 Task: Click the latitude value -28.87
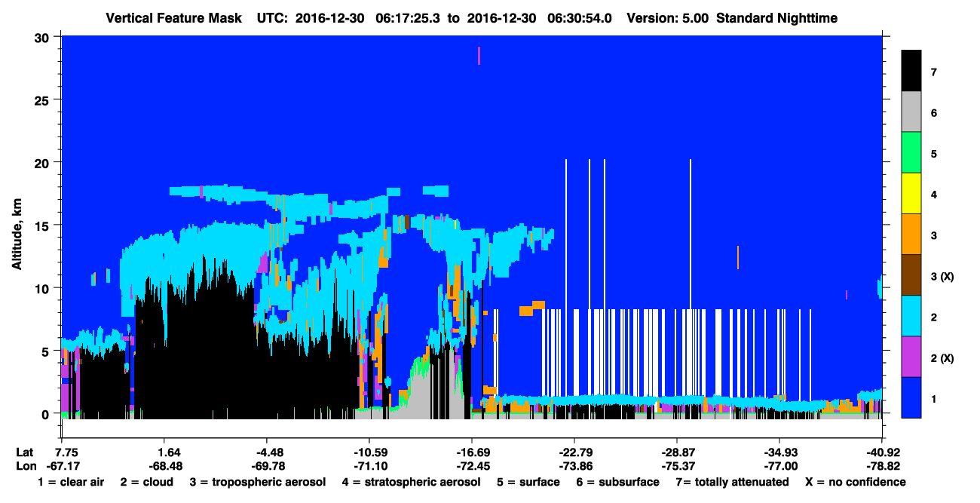(677, 452)
